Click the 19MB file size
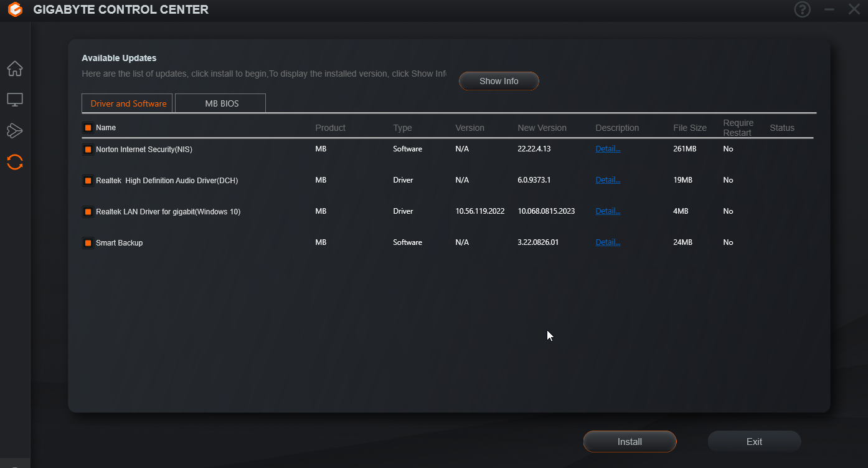Image resolution: width=868 pixels, height=468 pixels. 682,180
